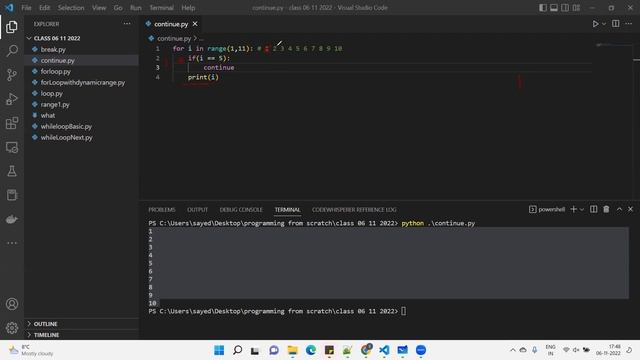Viewport: 640px width, 360px height.
Task: Open the Run menu
Action: [136, 8]
